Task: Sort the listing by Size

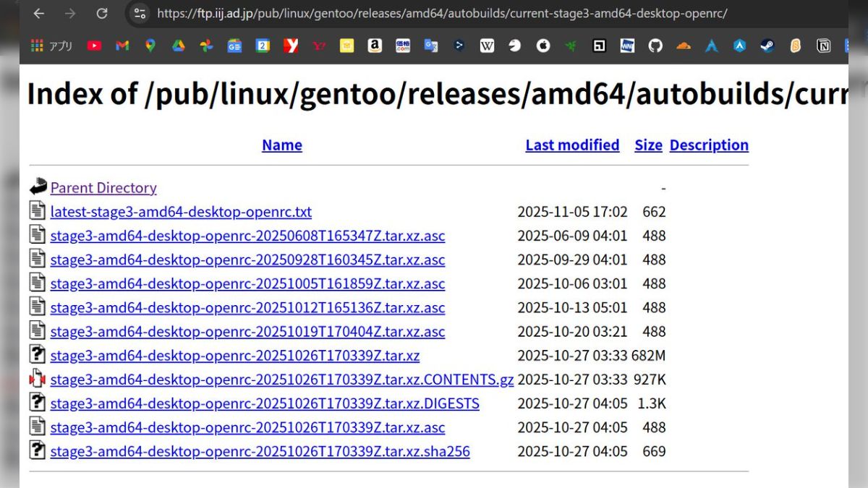Action: pyautogui.click(x=648, y=145)
